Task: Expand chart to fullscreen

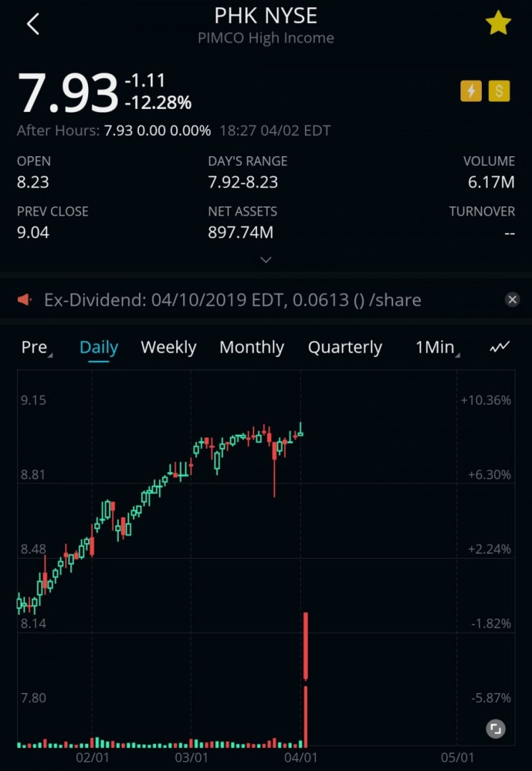Action: click(x=495, y=729)
